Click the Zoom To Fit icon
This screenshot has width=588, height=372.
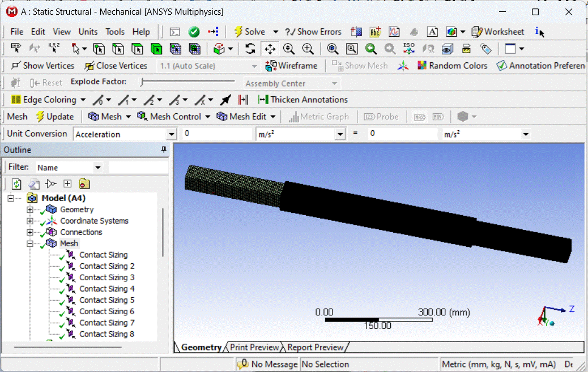pos(333,49)
